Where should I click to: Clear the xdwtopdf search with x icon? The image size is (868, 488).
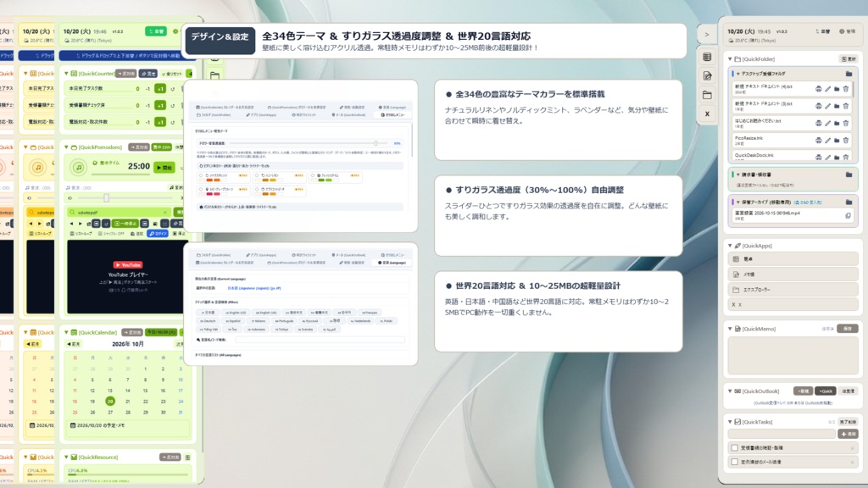pos(165,212)
